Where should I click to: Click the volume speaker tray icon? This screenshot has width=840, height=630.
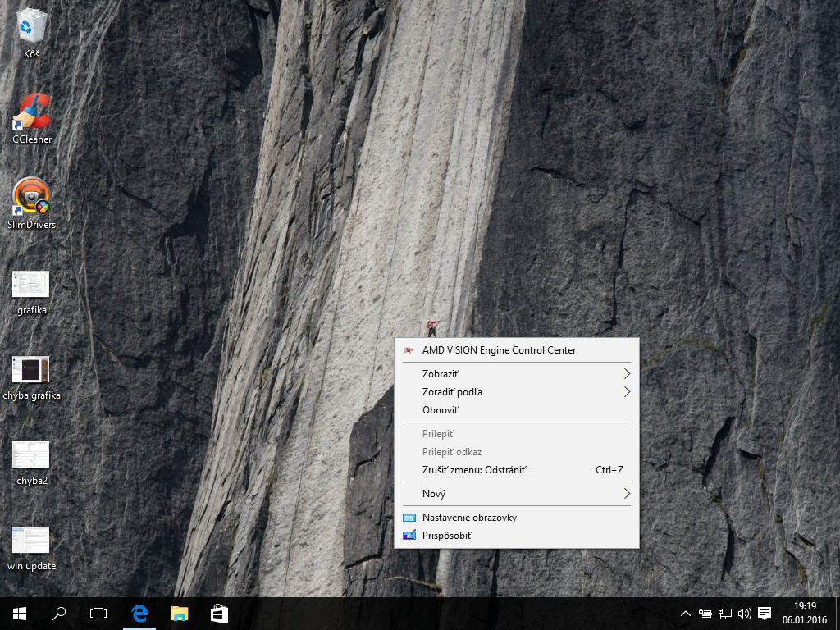[x=745, y=614]
